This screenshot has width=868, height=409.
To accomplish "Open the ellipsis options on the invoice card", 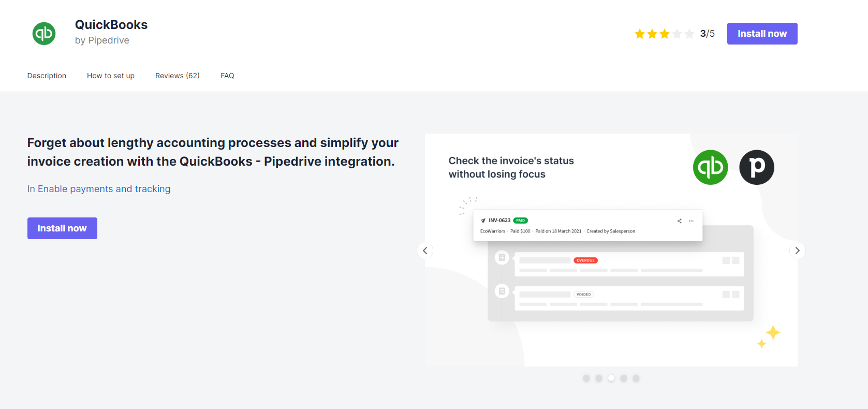I will click(691, 221).
